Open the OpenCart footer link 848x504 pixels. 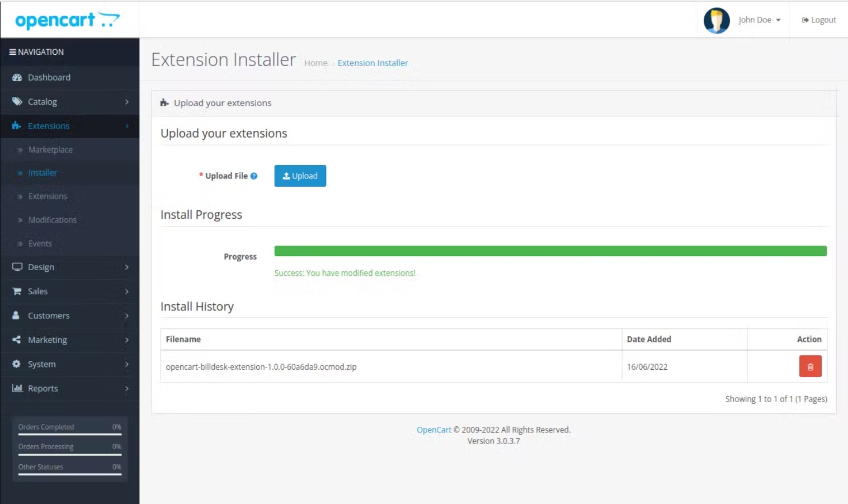434,430
